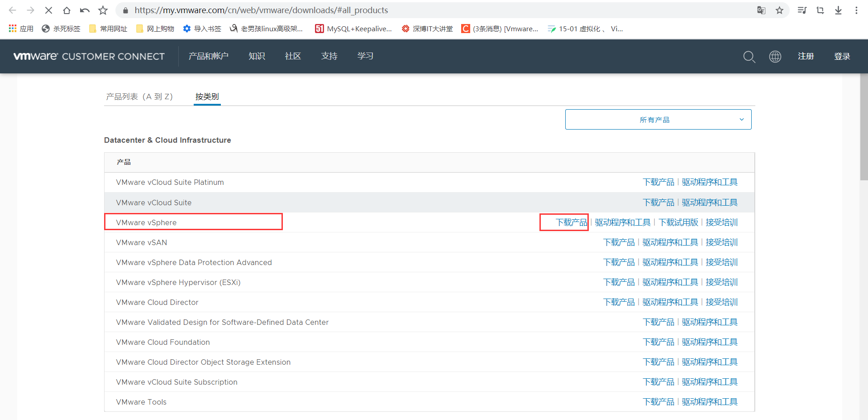Open the site search magnifier icon

pyautogui.click(x=749, y=57)
